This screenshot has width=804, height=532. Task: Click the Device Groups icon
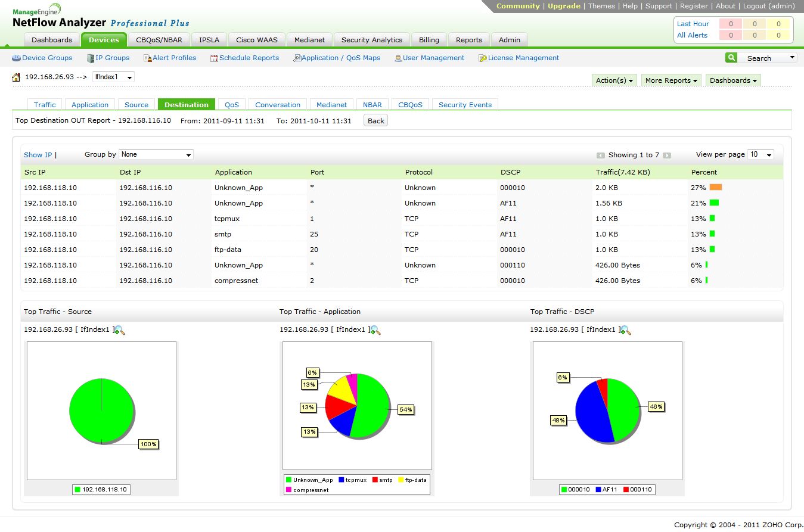tap(16, 58)
